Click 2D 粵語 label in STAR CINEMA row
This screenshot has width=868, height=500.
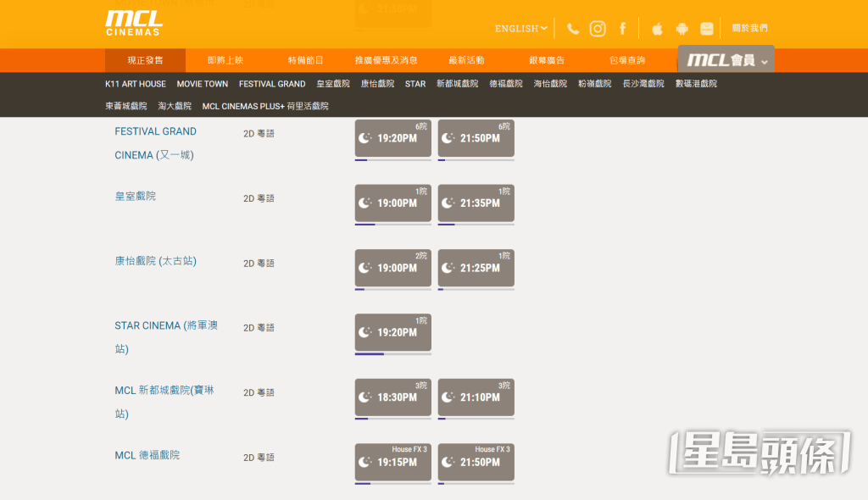click(x=259, y=328)
